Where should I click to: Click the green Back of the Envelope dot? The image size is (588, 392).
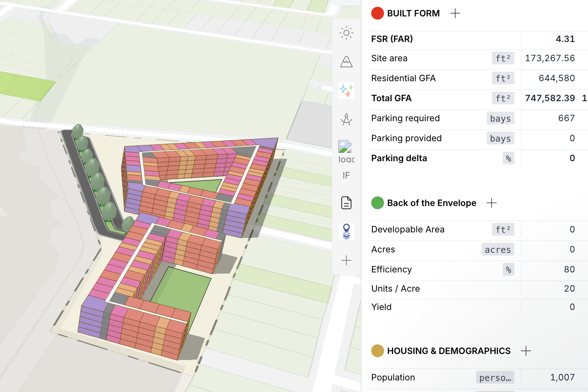pyautogui.click(x=378, y=203)
